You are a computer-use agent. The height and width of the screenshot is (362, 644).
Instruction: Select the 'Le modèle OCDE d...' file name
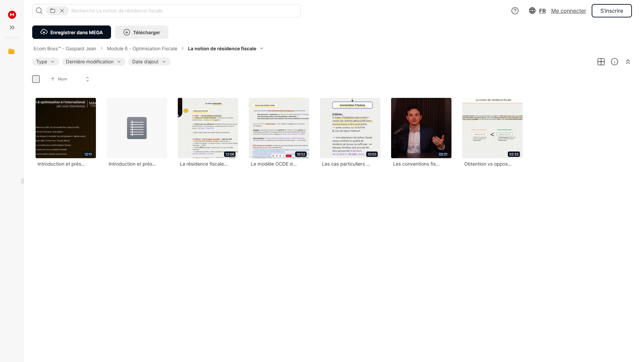pyautogui.click(x=274, y=164)
